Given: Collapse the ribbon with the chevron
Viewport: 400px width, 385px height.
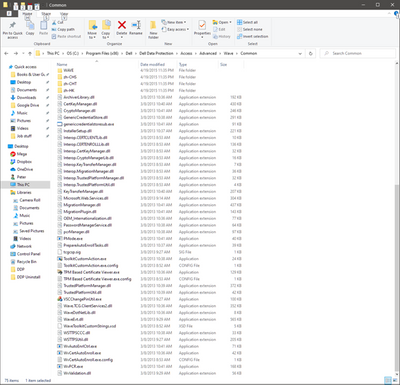Looking at the screenshot, I should 389,14.
